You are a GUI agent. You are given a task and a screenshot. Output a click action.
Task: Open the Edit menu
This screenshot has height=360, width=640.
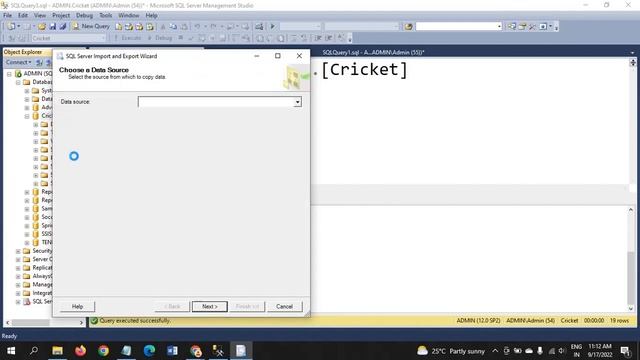[x=23, y=16]
